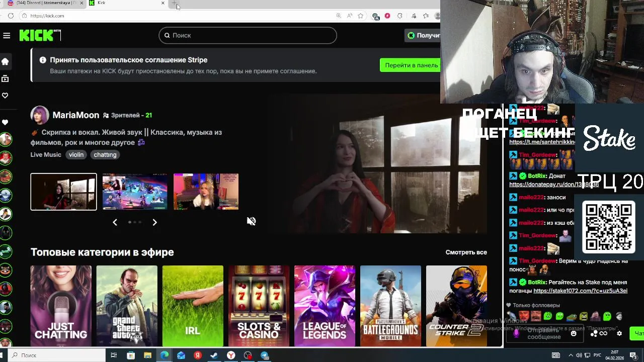Open the heart icon below Browse in sidebar
This screenshot has height=362, width=644.
pos(5,96)
